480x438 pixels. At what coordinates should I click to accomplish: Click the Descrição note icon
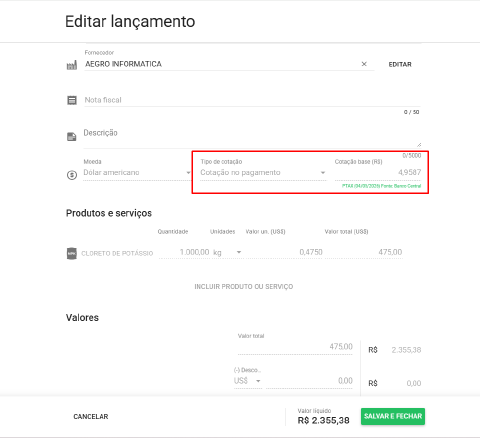tap(72, 136)
